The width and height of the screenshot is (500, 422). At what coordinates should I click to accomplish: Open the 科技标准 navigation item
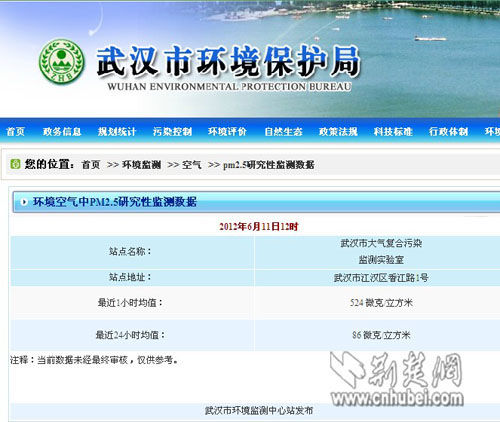click(393, 131)
